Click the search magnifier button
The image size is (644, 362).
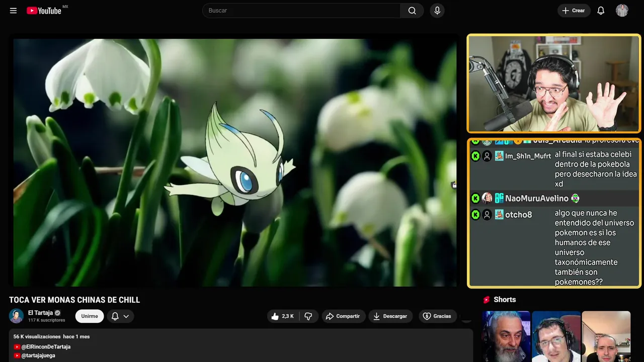click(412, 11)
